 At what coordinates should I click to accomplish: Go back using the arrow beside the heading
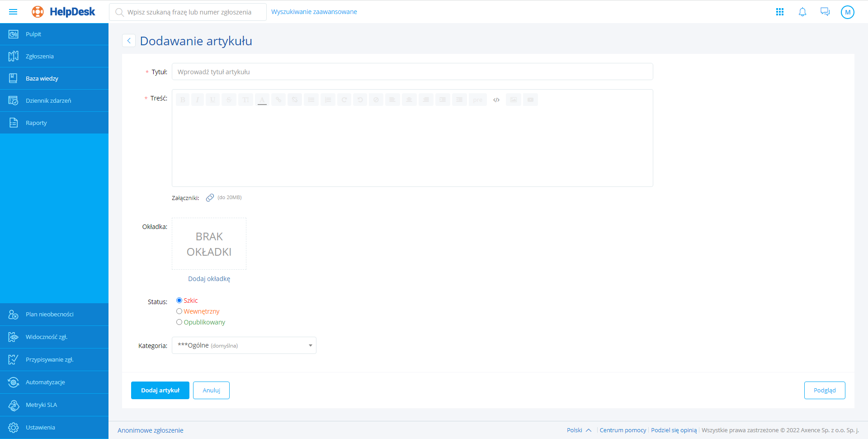[x=129, y=41]
